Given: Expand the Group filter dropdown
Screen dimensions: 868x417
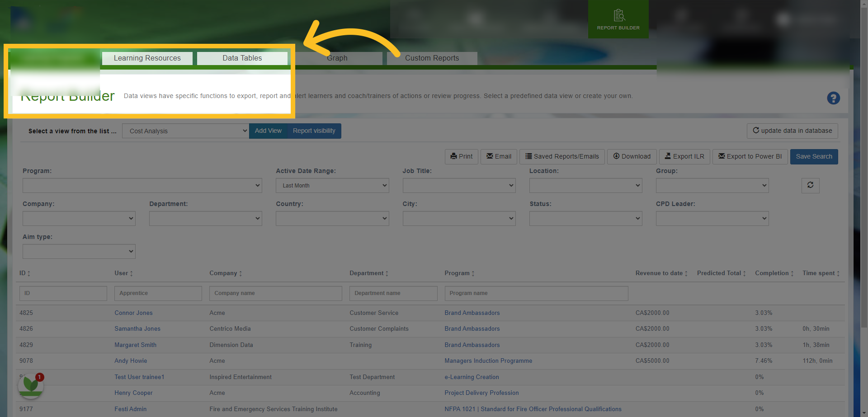Looking at the screenshot, I should point(712,185).
